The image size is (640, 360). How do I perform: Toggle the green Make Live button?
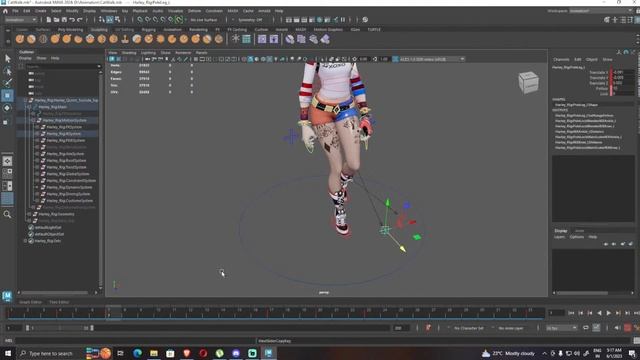[x=179, y=20]
